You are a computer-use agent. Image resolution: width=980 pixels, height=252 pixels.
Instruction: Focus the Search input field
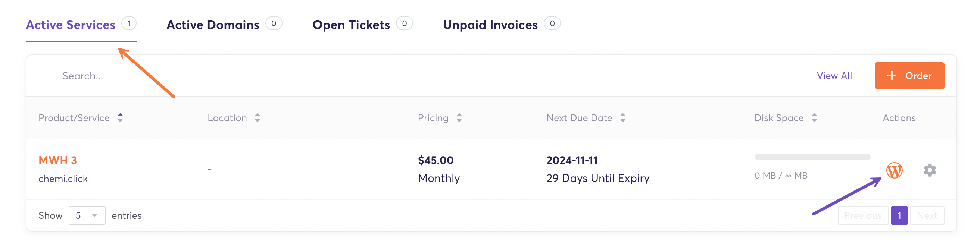point(83,76)
